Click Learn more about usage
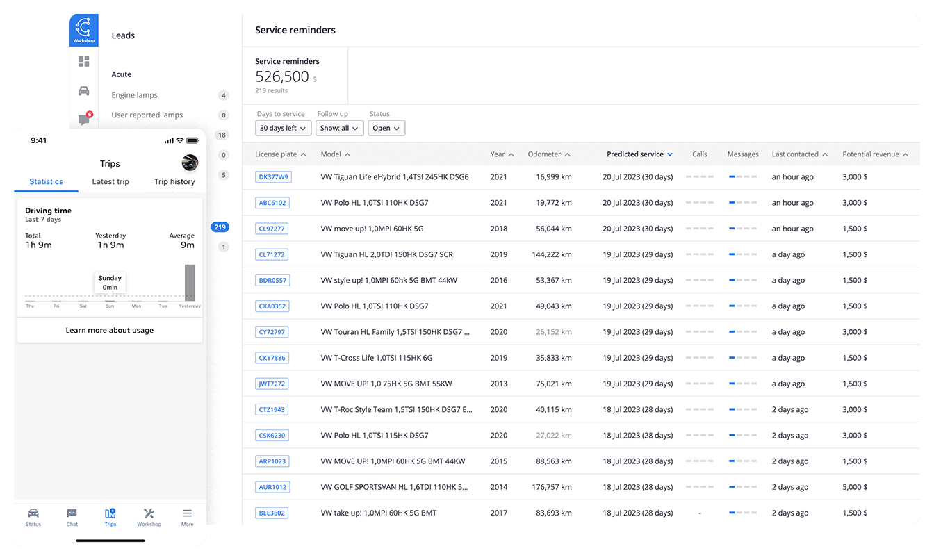 (x=110, y=331)
